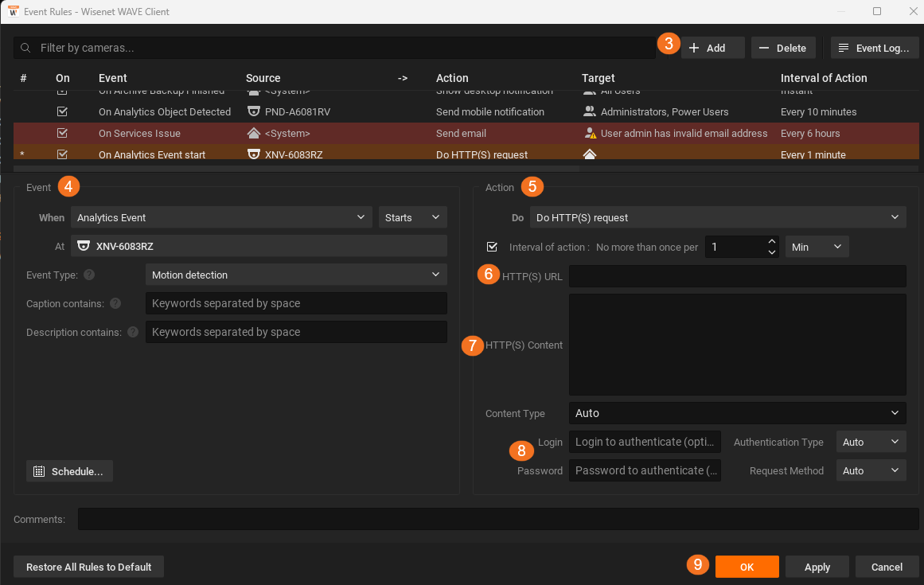Screen dimensions: 924x585
Task: Open the Min interval unit dropdown
Action: click(x=817, y=247)
